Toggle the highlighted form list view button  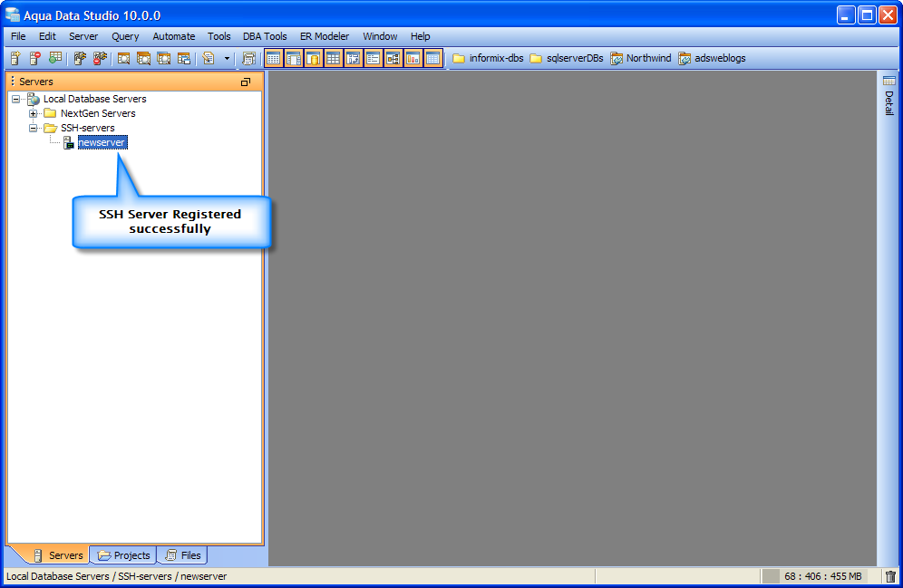tap(374, 58)
